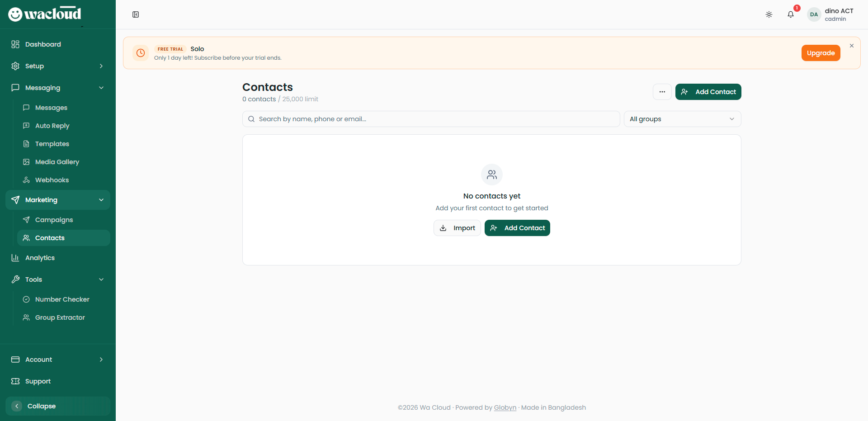Open Campaigns in the sidebar
The image size is (868, 421).
click(54, 220)
